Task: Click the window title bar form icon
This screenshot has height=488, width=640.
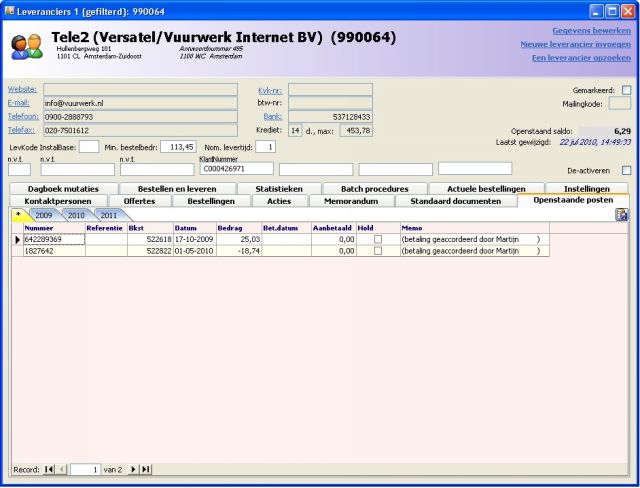Action: tap(11, 11)
